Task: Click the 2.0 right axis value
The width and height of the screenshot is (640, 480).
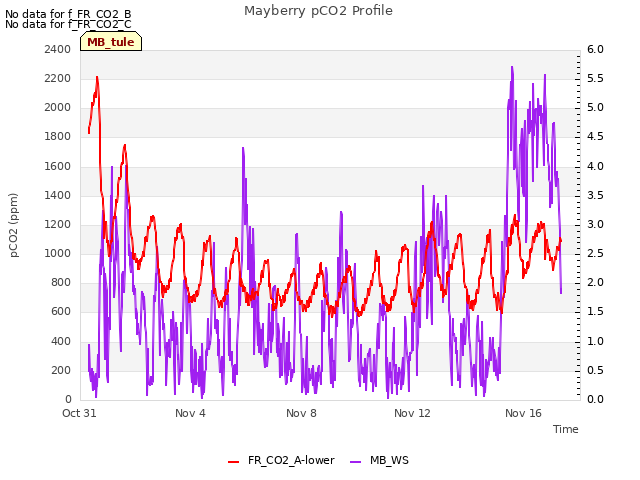Action: click(595, 282)
